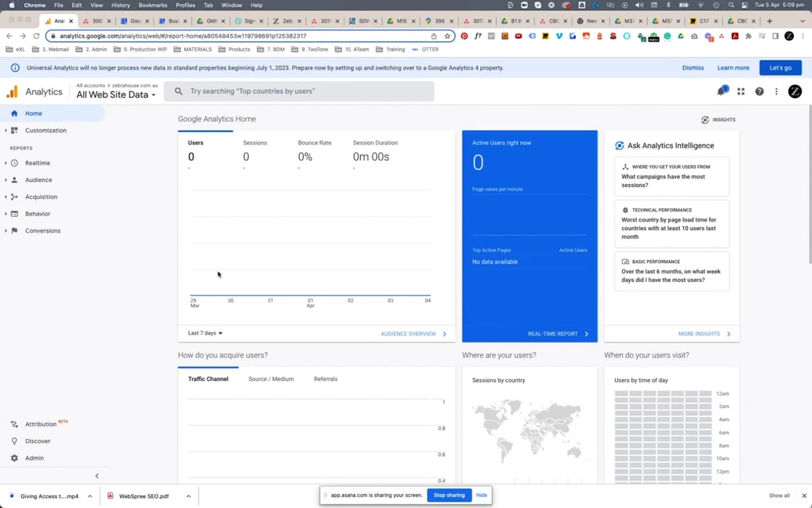Open Chrome History menu

point(121,5)
